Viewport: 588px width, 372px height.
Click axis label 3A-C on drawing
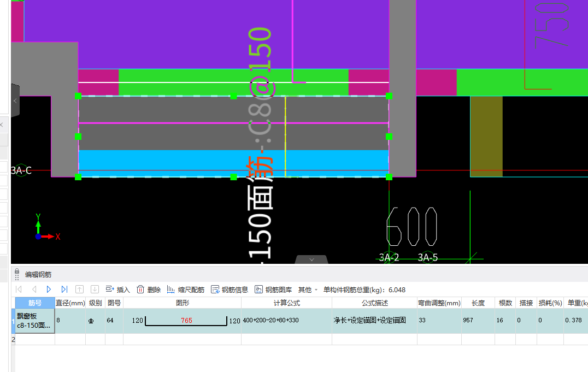click(x=21, y=170)
